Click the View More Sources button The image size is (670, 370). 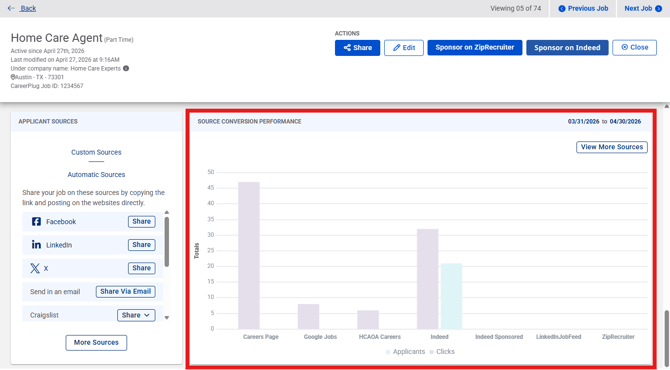(612, 147)
